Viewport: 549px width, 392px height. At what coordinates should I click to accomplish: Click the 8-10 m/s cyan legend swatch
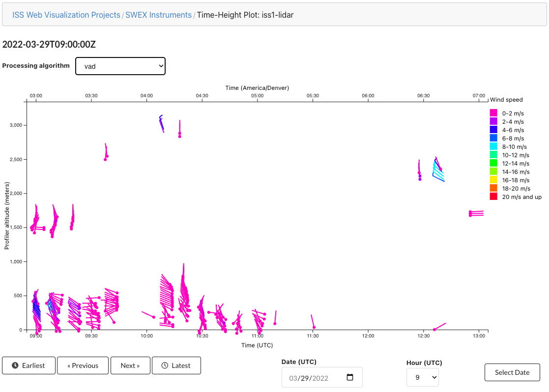[x=493, y=146]
